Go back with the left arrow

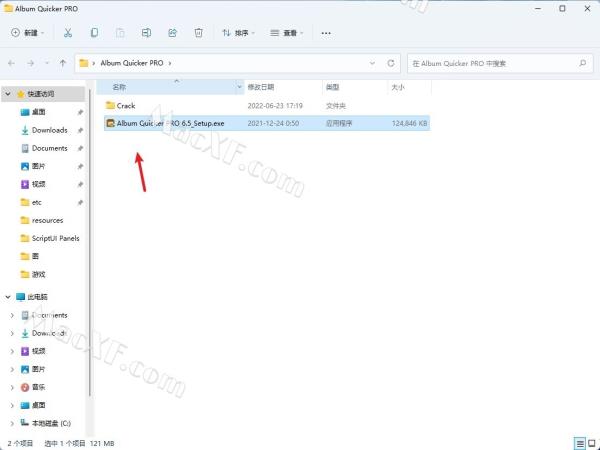tap(11, 63)
